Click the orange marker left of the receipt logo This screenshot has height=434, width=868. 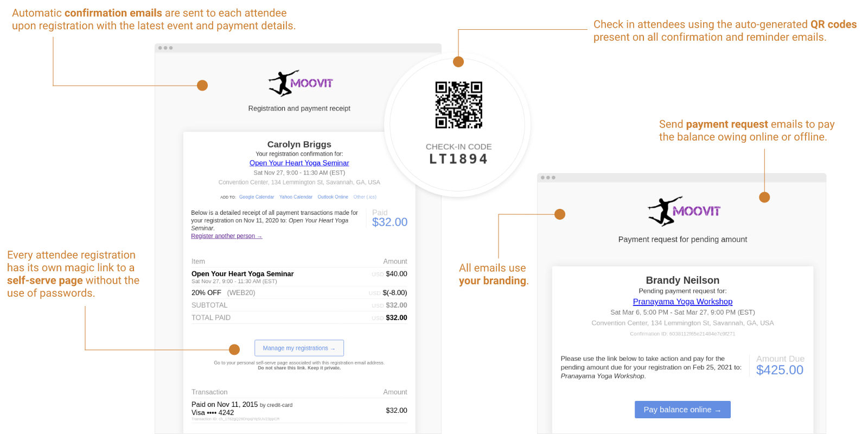[202, 85]
